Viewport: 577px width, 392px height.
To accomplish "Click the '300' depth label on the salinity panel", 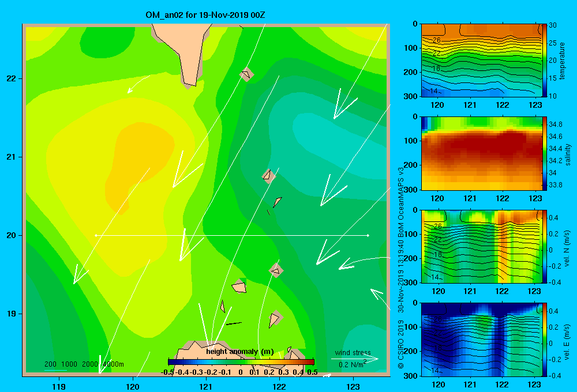I will [411, 190].
